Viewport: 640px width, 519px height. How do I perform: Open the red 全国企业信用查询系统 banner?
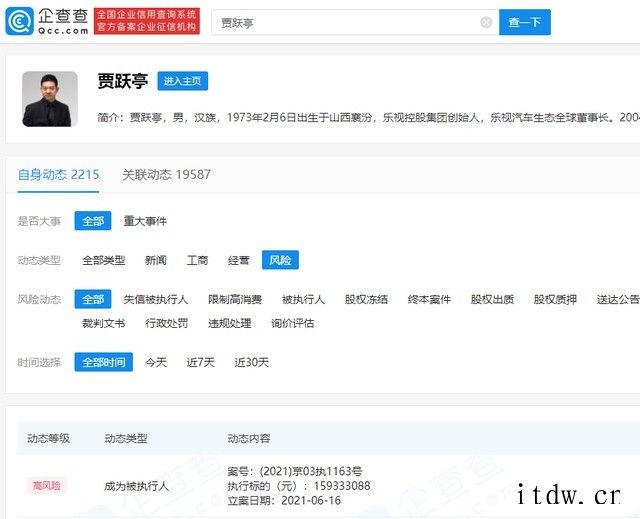[x=147, y=21]
